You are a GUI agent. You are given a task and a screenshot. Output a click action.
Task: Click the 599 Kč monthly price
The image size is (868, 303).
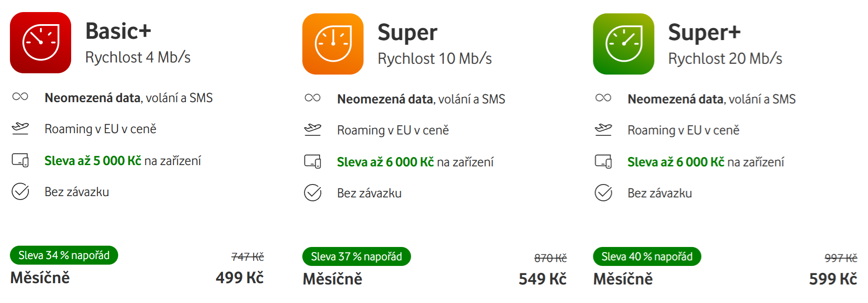pos(833,279)
